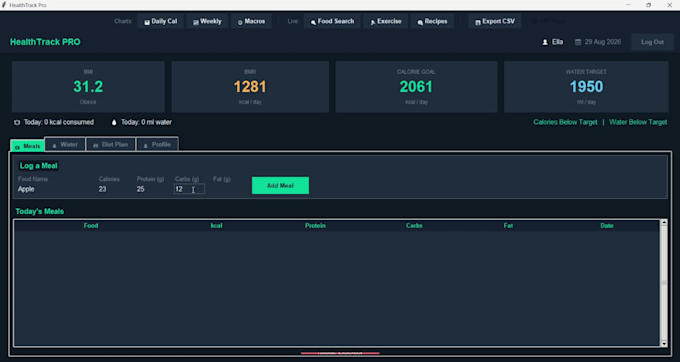Click the green Add Meal button
This screenshot has width=680, height=362.
[280, 186]
